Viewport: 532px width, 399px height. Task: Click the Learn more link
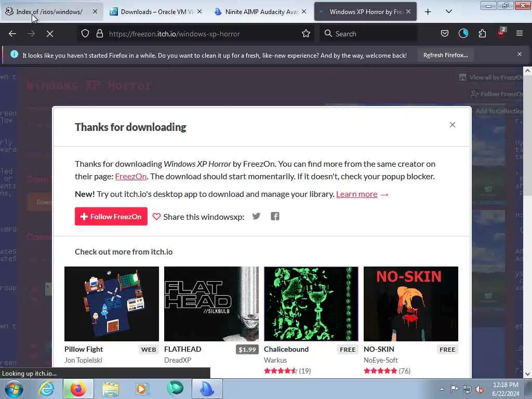356,194
